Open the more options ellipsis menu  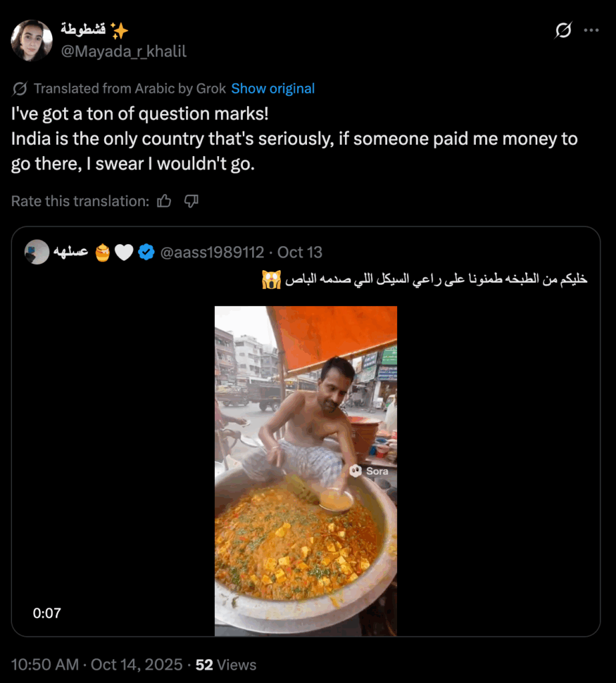click(591, 31)
